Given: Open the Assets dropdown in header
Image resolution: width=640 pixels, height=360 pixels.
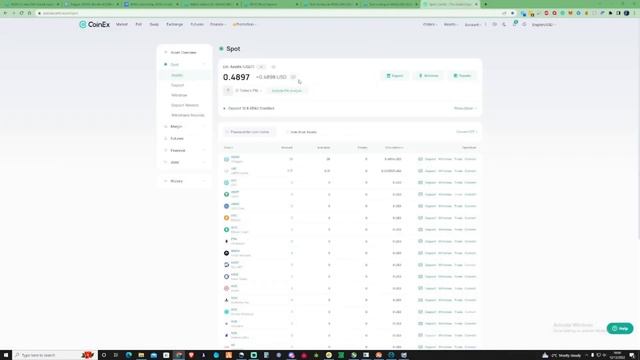Looking at the screenshot, I should (451, 24).
